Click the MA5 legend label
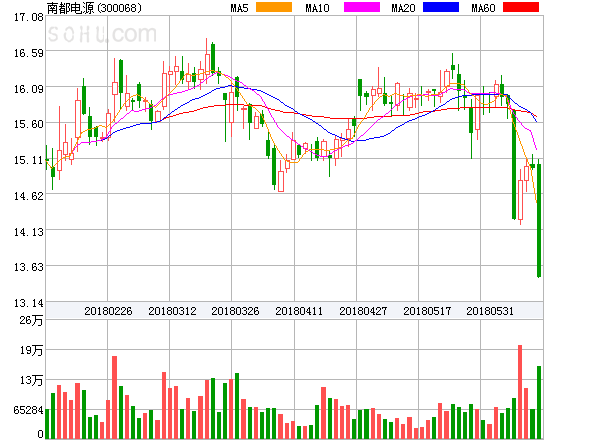Image resolution: width=600 pixels, height=440 pixels. tap(239, 8)
